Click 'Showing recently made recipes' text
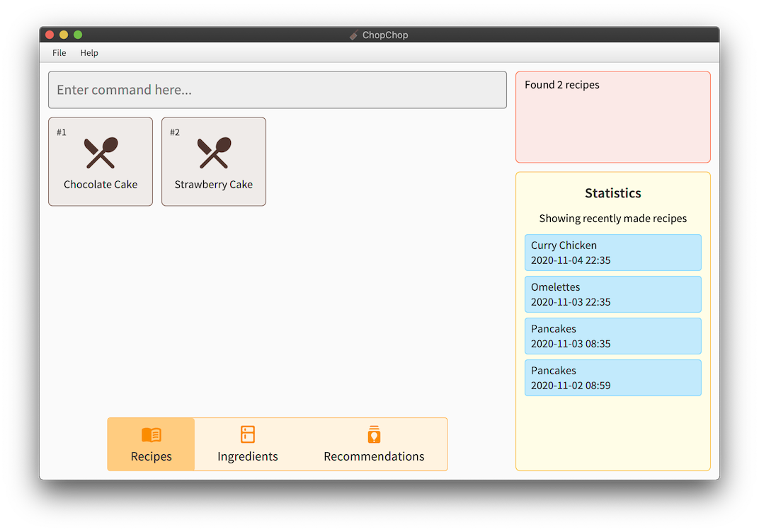Viewport: 759px width, 532px height. pyautogui.click(x=613, y=219)
